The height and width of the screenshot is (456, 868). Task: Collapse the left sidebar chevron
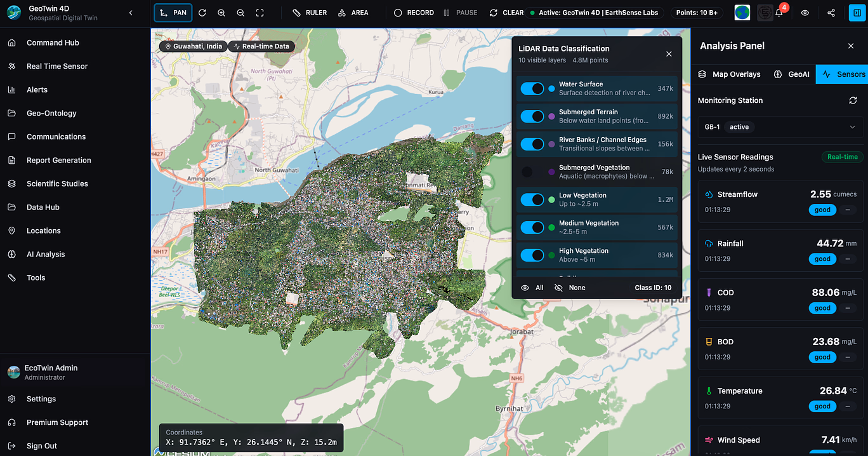[131, 13]
